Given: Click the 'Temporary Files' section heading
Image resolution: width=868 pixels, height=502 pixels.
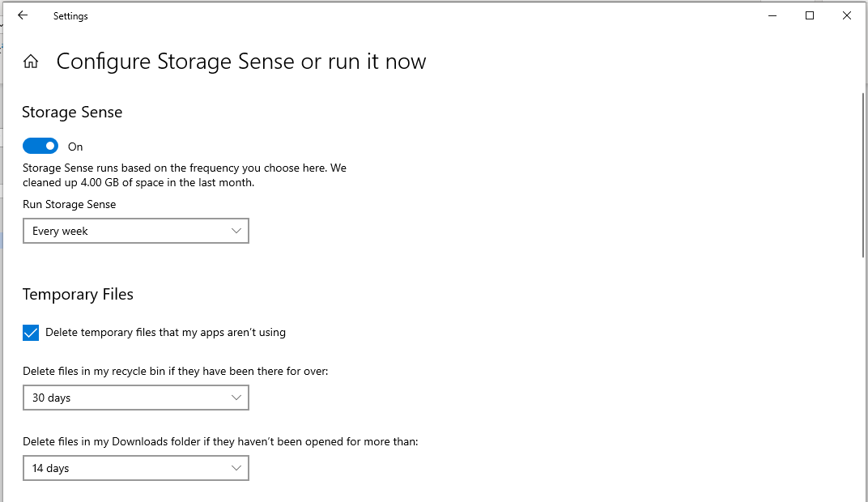Looking at the screenshot, I should [78, 295].
